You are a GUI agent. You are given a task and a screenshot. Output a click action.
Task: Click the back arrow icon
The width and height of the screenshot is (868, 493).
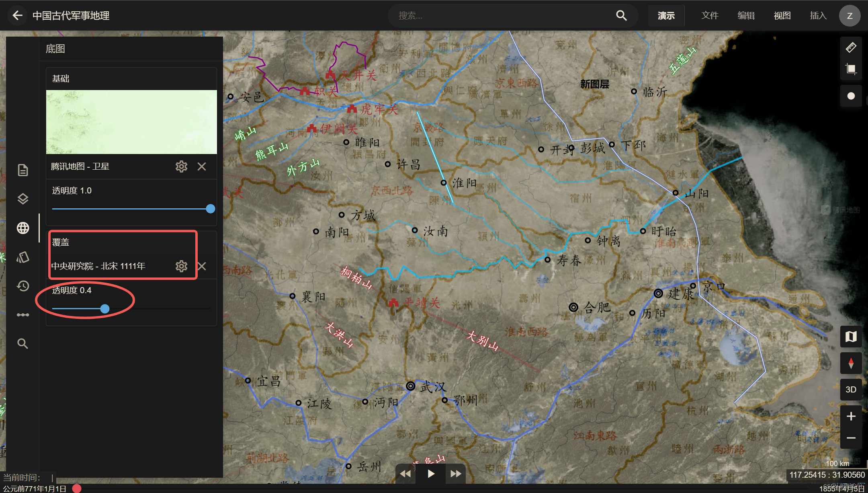tap(17, 16)
